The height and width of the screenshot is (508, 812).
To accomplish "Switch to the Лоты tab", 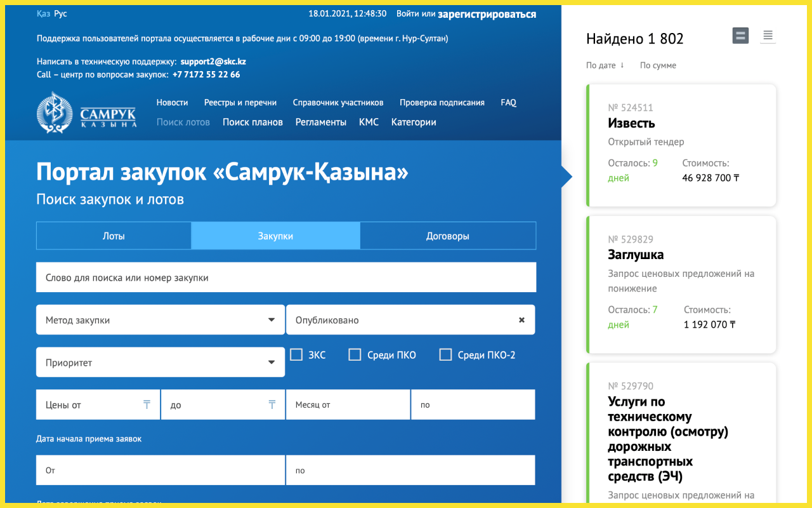I will 114,236.
